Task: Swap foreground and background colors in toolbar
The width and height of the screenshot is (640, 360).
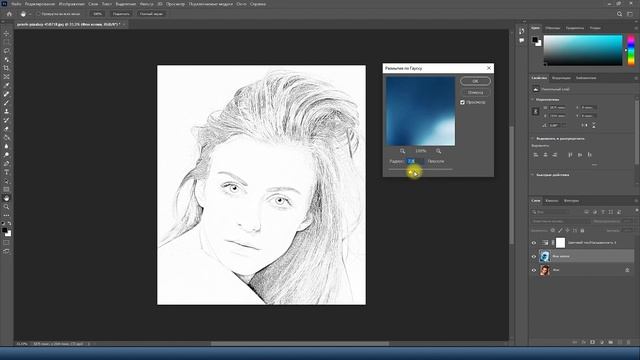Action: [9, 224]
